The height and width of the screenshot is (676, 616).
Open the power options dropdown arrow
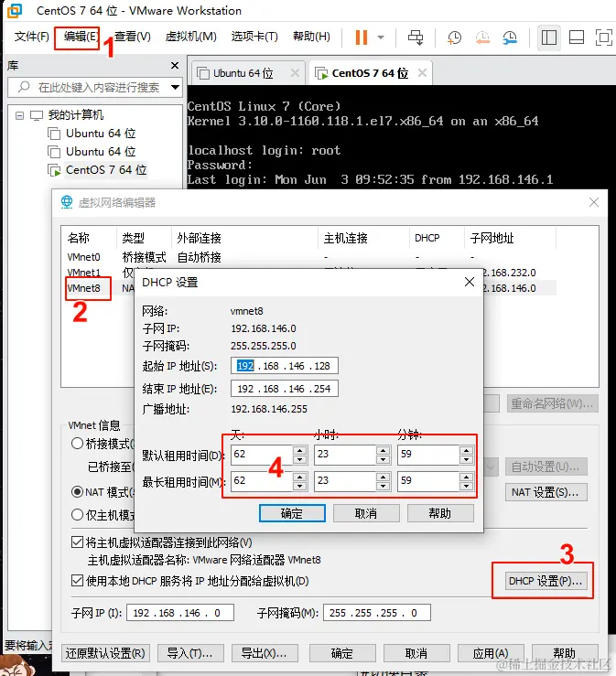pos(381,38)
